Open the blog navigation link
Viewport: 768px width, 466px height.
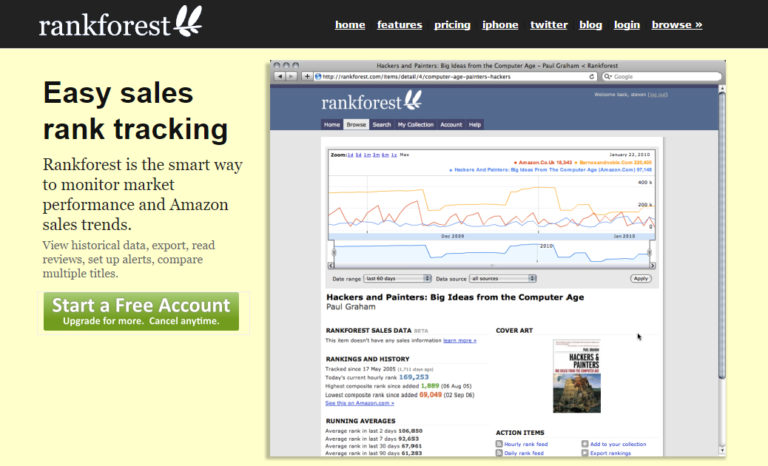(591, 25)
